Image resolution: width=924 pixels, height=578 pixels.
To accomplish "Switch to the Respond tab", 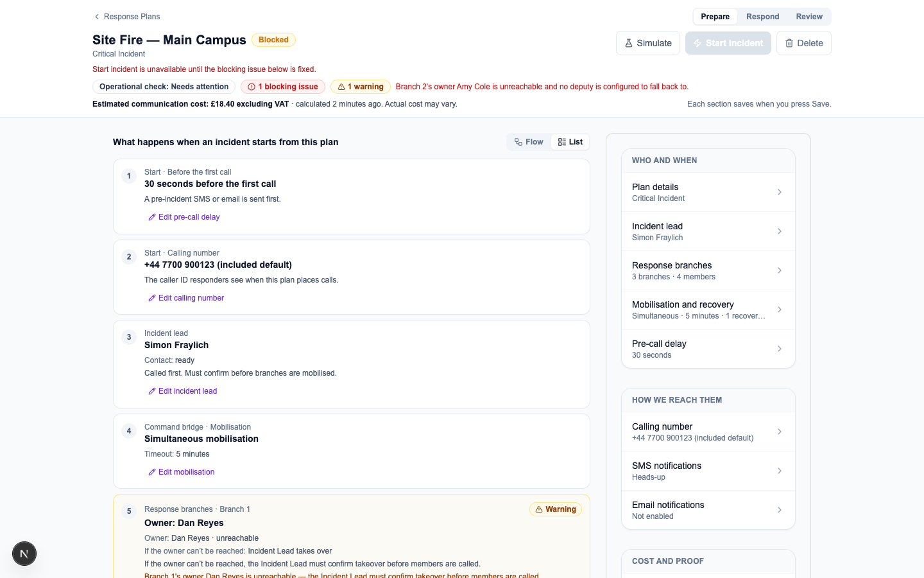I will 763,17.
